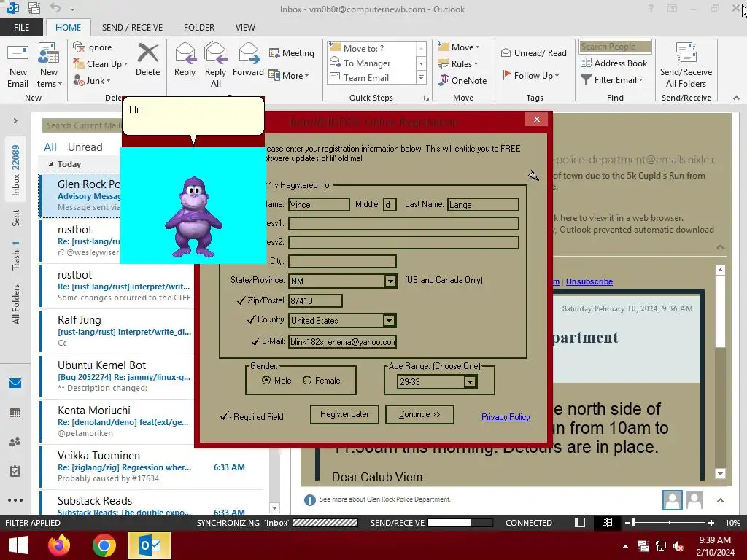747x560 pixels.
Task: Toggle Unread/Read status
Action: (x=533, y=52)
